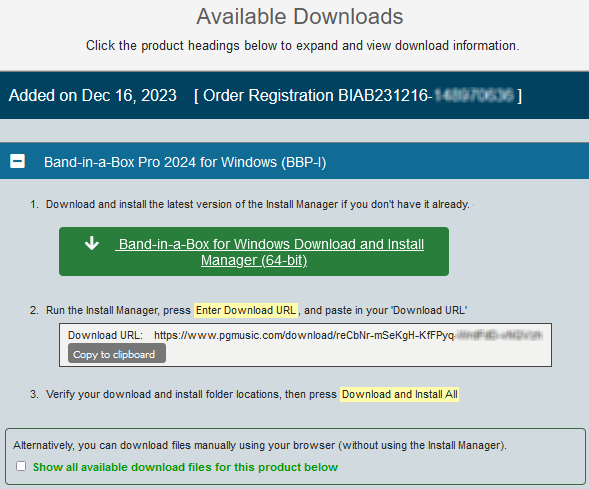Click the 'Click the product headings below' instruction
The width and height of the screenshot is (589, 489).
(303, 46)
